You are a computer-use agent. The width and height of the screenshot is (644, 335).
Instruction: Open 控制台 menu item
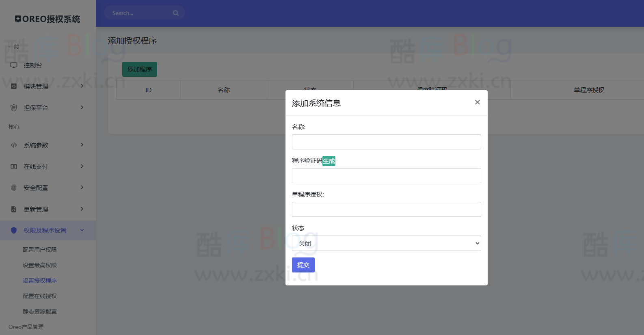pyautogui.click(x=48, y=65)
